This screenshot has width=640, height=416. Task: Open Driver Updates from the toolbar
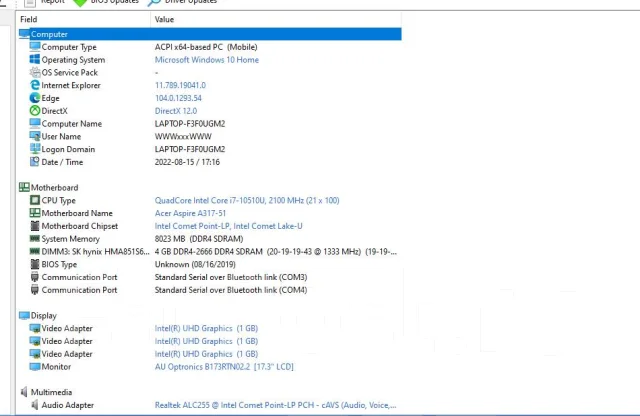pyautogui.click(x=182, y=2)
